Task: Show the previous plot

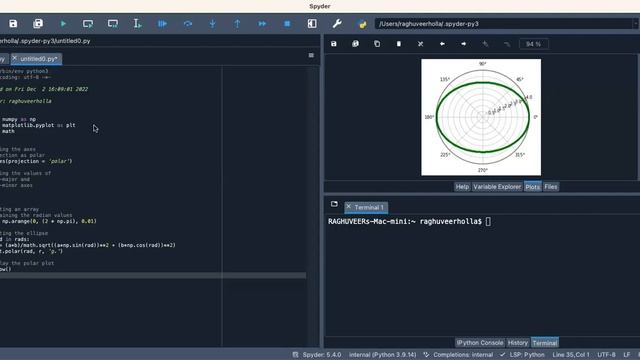Action: (x=442, y=44)
